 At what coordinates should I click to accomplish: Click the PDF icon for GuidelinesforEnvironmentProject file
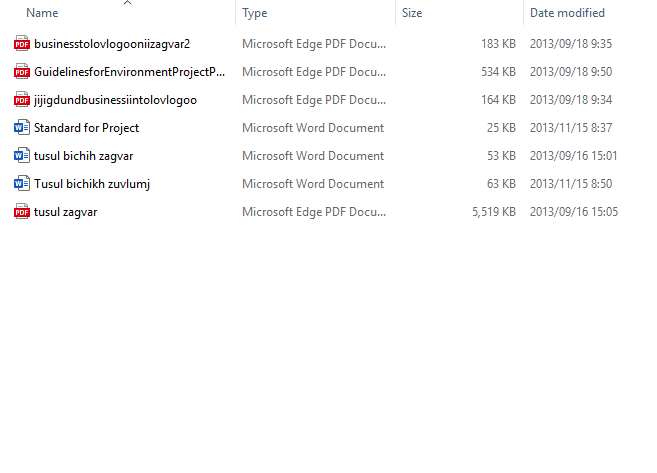22,72
